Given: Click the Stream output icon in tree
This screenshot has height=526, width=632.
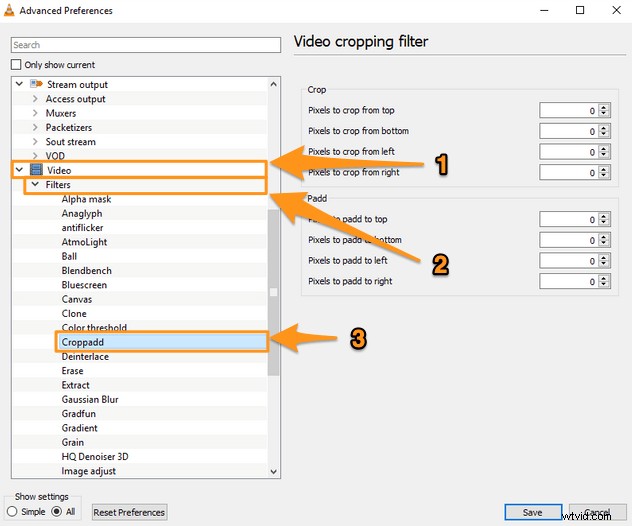Looking at the screenshot, I should pyautogui.click(x=36, y=84).
